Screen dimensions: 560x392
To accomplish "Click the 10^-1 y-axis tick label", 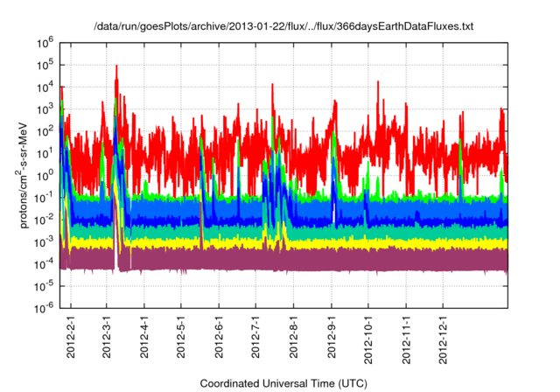I will 44,198.
